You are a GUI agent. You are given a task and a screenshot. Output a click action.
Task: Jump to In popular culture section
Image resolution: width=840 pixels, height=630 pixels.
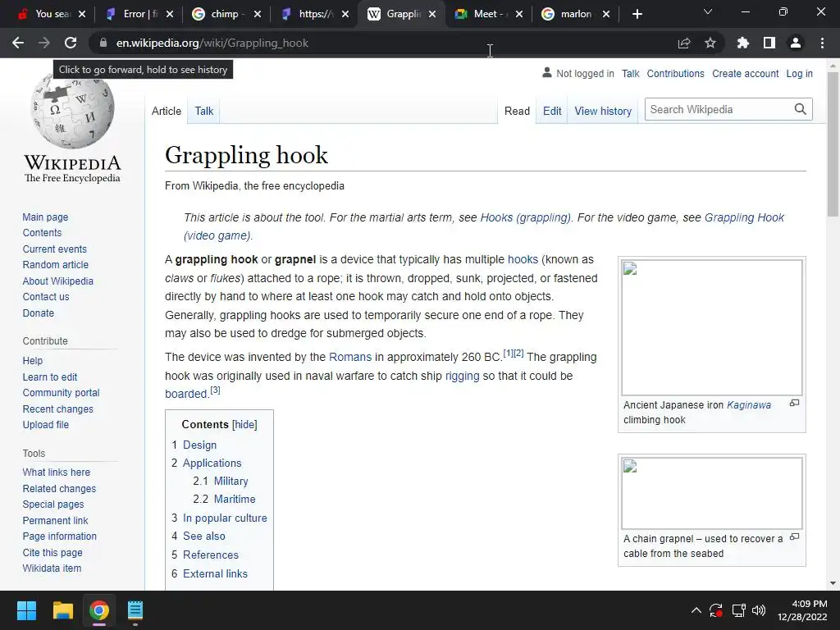pyautogui.click(x=225, y=518)
